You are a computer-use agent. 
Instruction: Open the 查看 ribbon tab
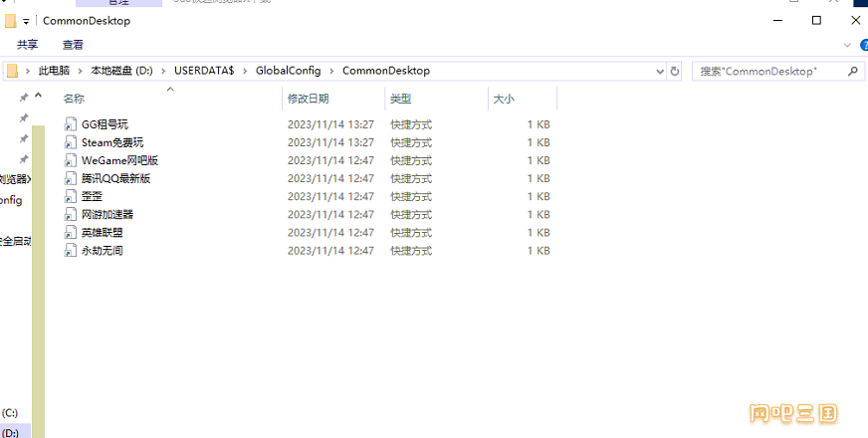coord(73,45)
